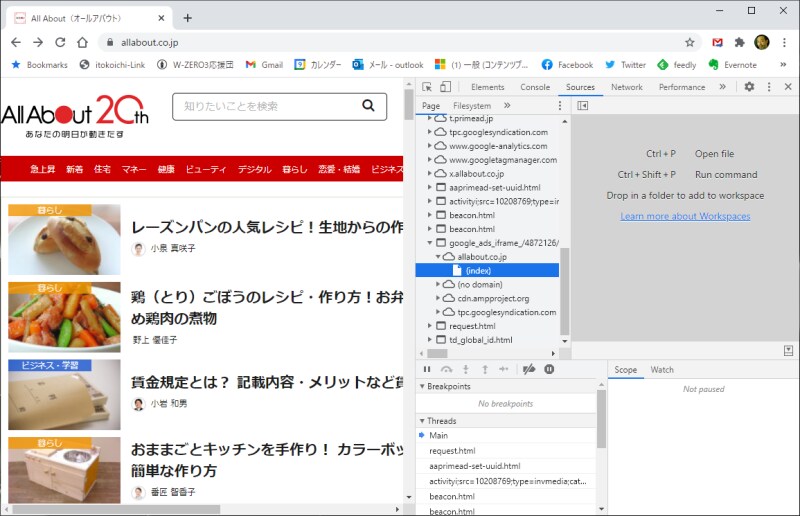Click the browser forward arrow
The width and height of the screenshot is (800, 516).
(x=38, y=42)
